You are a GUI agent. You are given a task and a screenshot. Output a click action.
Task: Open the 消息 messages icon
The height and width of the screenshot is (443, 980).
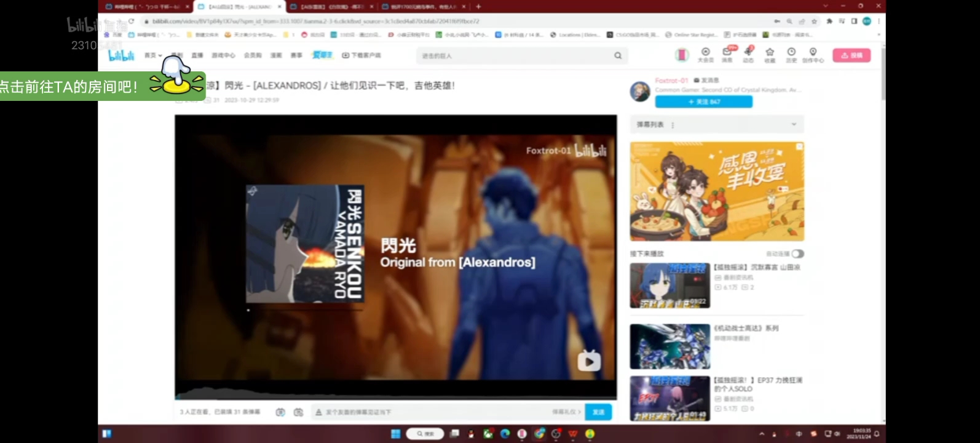pos(727,55)
